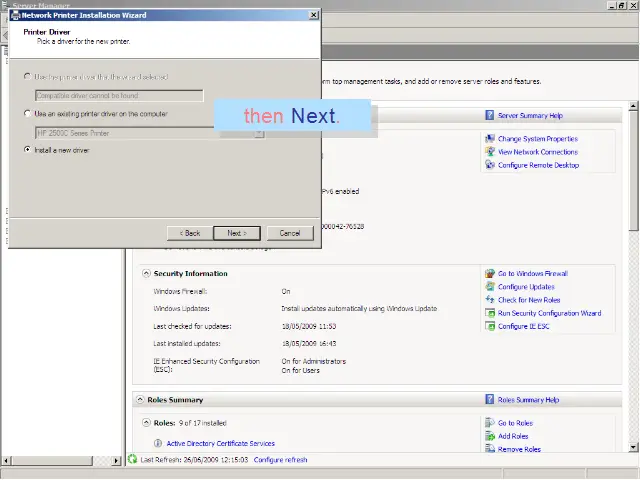Image resolution: width=640 pixels, height=480 pixels.
Task: Click the Add Roles icon
Action: pos(489,436)
